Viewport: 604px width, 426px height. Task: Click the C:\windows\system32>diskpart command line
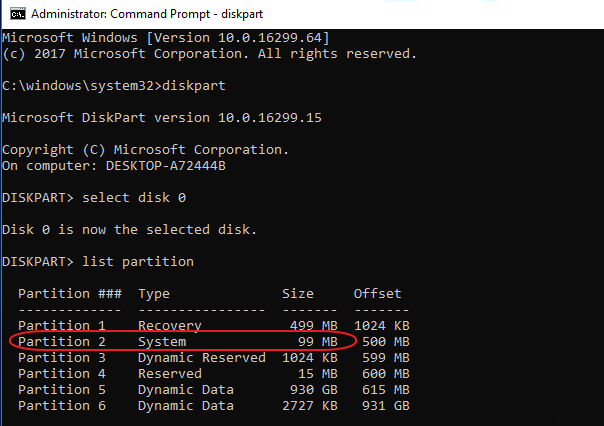[113, 85]
